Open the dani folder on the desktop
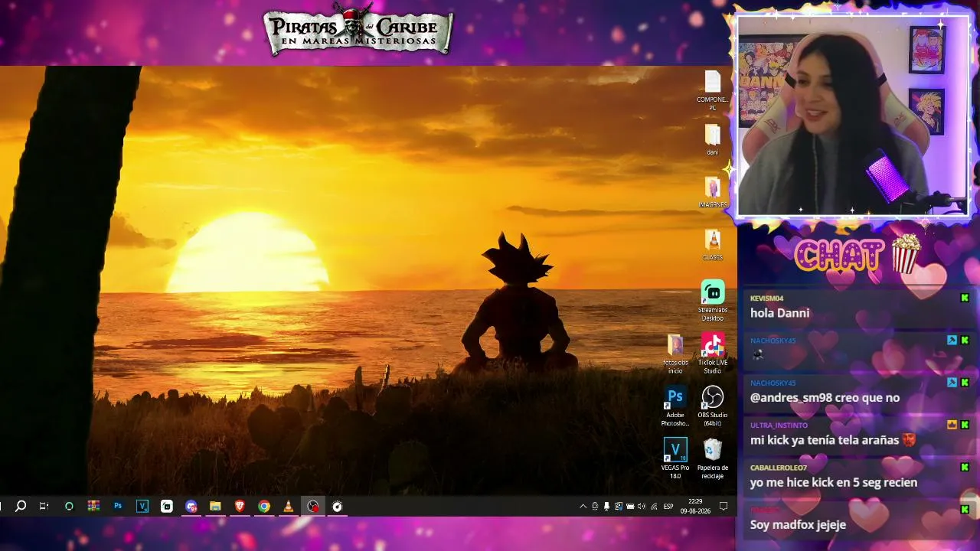Image resolution: width=980 pixels, height=551 pixels. (x=712, y=139)
